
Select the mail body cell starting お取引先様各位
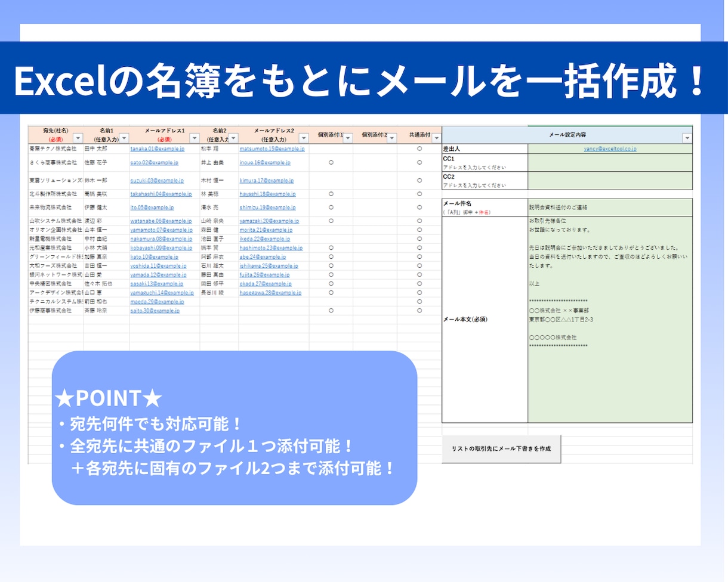click(x=610, y=320)
